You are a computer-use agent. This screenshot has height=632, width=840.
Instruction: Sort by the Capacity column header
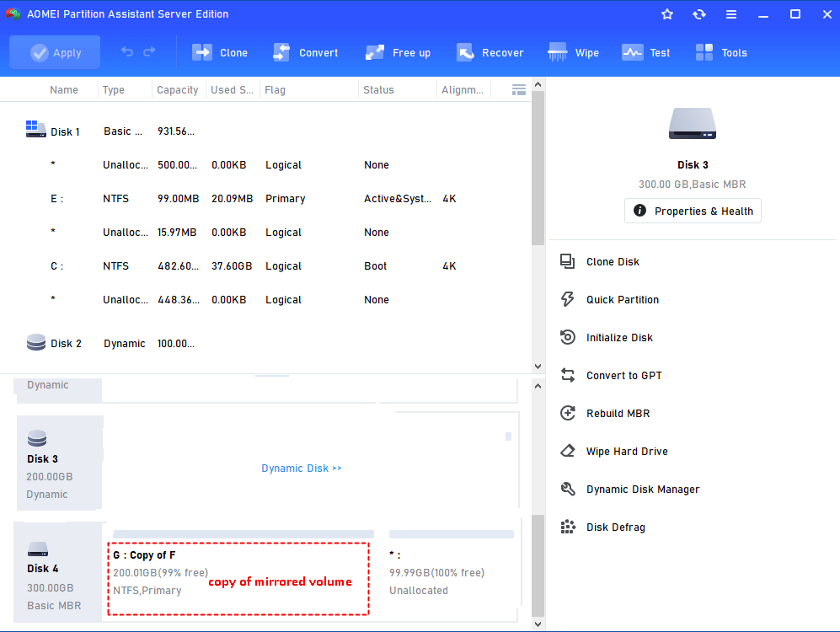177,90
